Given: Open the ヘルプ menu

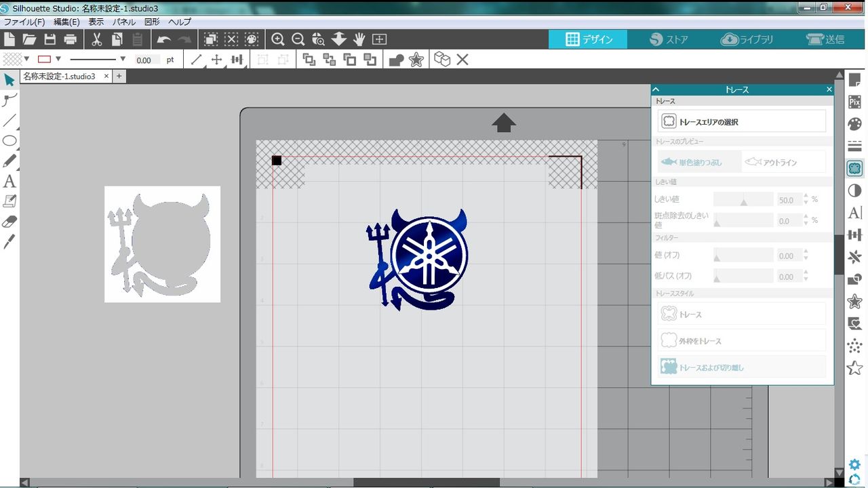Looking at the screenshot, I should pyautogui.click(x=180, y=22).
